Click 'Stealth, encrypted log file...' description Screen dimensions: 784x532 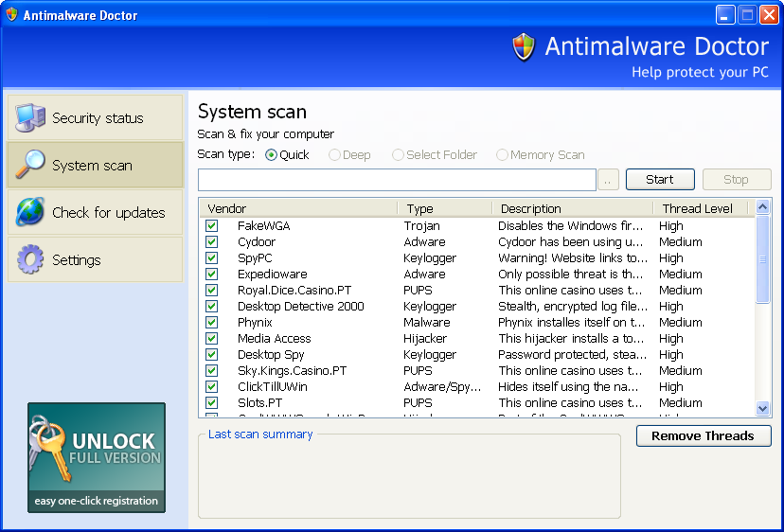point(573,306)
